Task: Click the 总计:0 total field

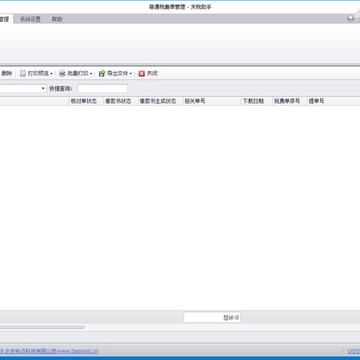Action: coord(212,318)
